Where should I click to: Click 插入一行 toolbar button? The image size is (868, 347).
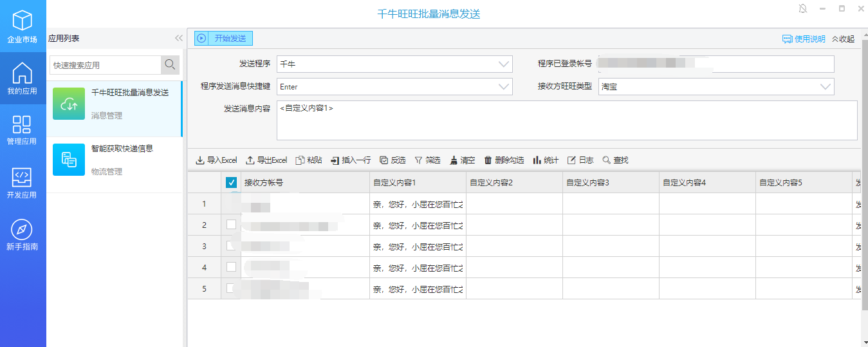pos(351,160)
